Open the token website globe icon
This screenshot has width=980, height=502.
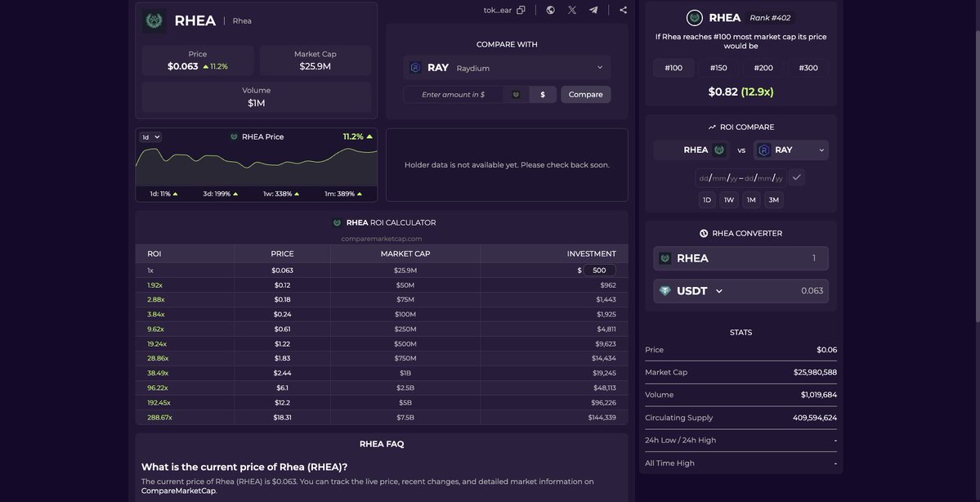550,10
